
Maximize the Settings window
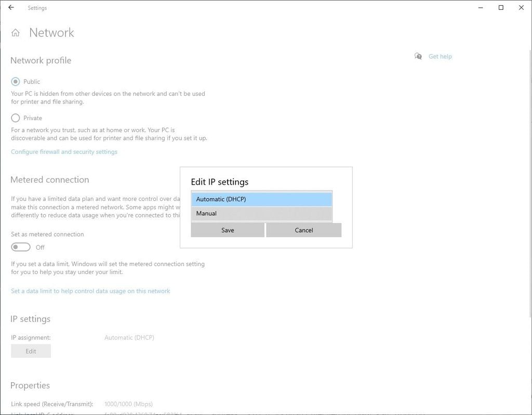coord(501,7)
